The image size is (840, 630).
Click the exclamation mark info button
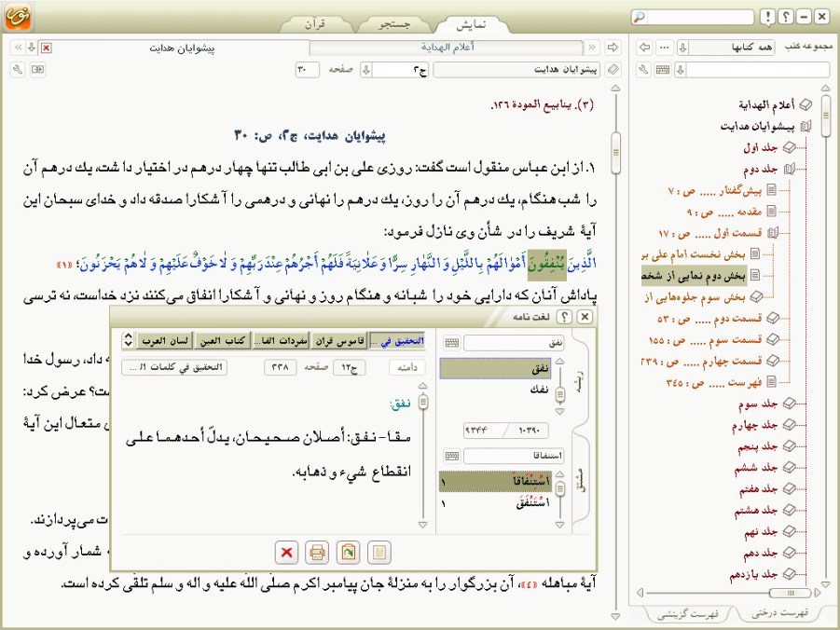coord(767,17)
